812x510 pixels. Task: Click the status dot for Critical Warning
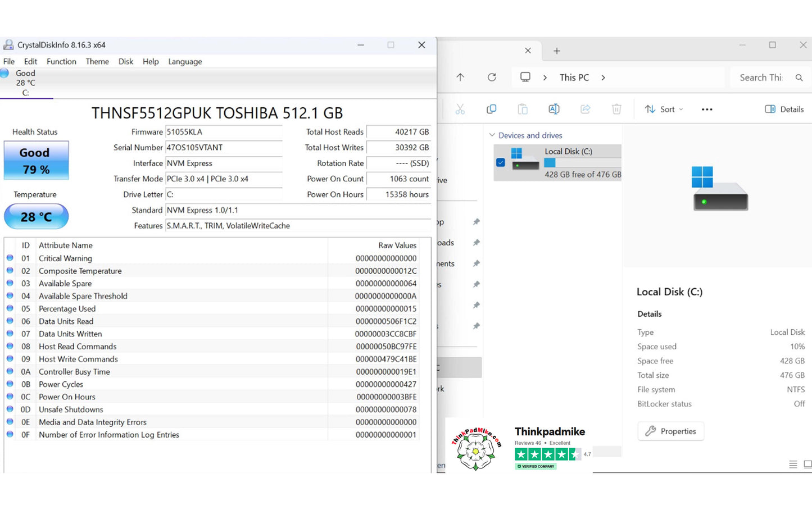point(10,258)
